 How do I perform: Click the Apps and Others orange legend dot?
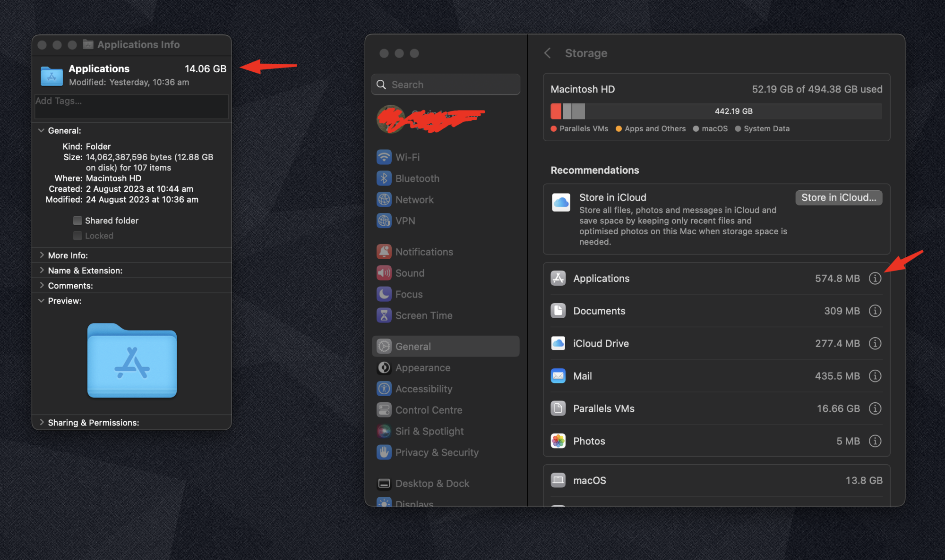pos(619,129)
